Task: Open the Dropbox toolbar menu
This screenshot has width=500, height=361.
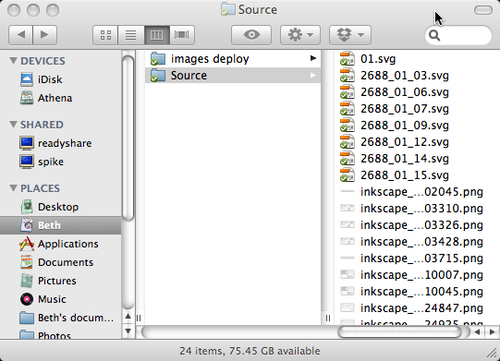Action: point(350,35)
